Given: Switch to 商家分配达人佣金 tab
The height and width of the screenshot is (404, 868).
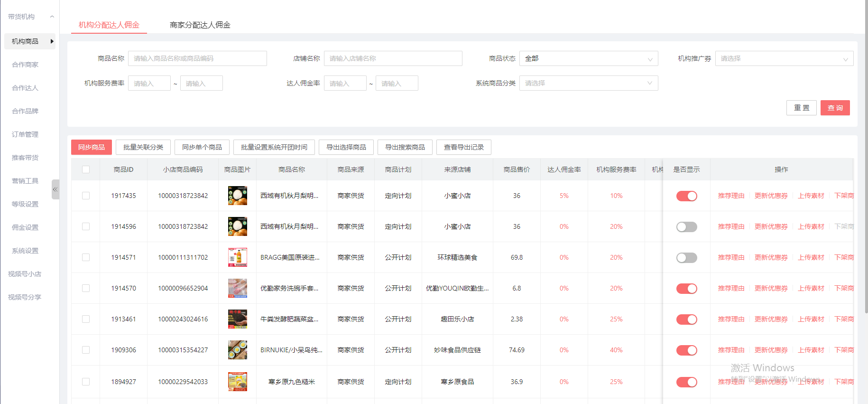Looking at the screenshot, I should pos(200,25).
